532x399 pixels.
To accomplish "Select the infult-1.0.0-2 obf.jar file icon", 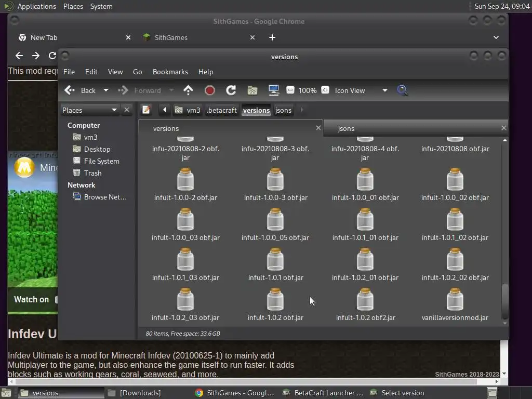I will pyautogui.click(x=185, y=179).
